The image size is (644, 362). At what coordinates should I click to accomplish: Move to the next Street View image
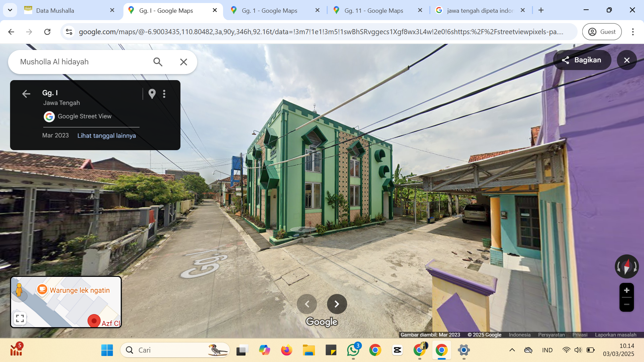coord(337,304)
